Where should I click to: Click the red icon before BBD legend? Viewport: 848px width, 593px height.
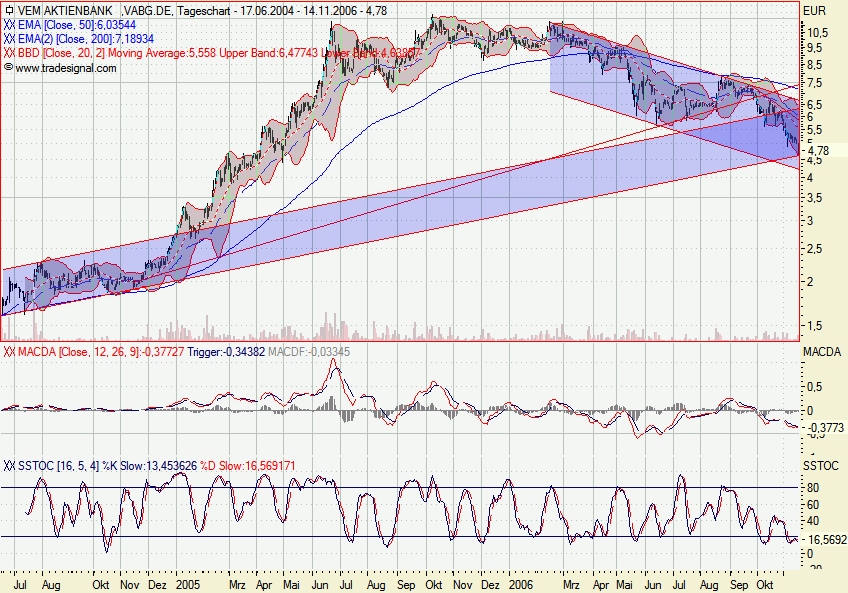tap(9, 53)
